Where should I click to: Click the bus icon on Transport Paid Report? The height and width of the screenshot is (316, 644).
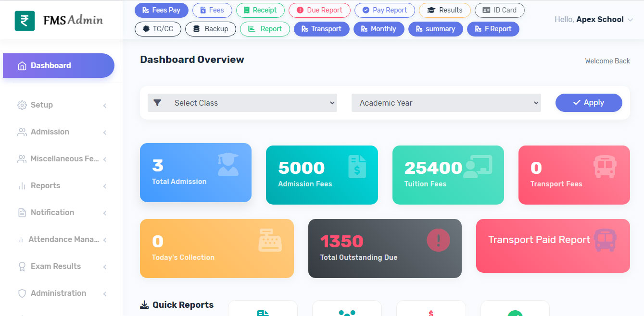(605, 240)
